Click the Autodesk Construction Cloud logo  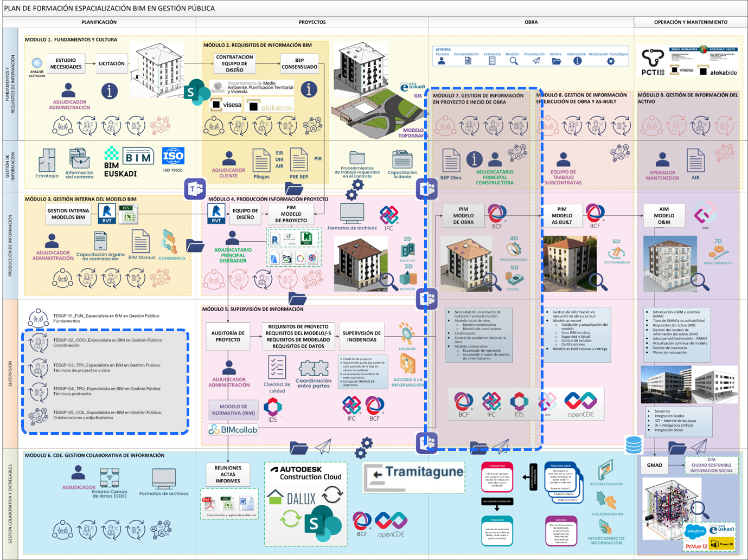(306, 473)
